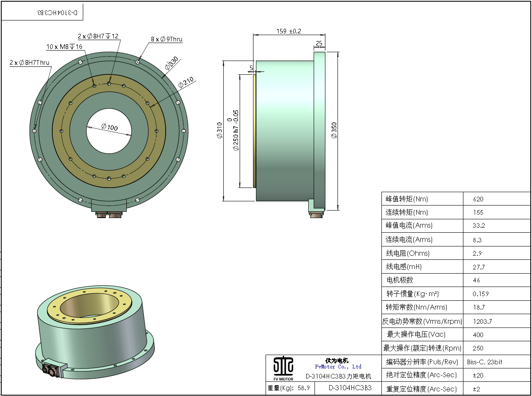Screen dimensions: 532x396
Task: Select the resistance value '2.9'
Action: click(477, 254)
